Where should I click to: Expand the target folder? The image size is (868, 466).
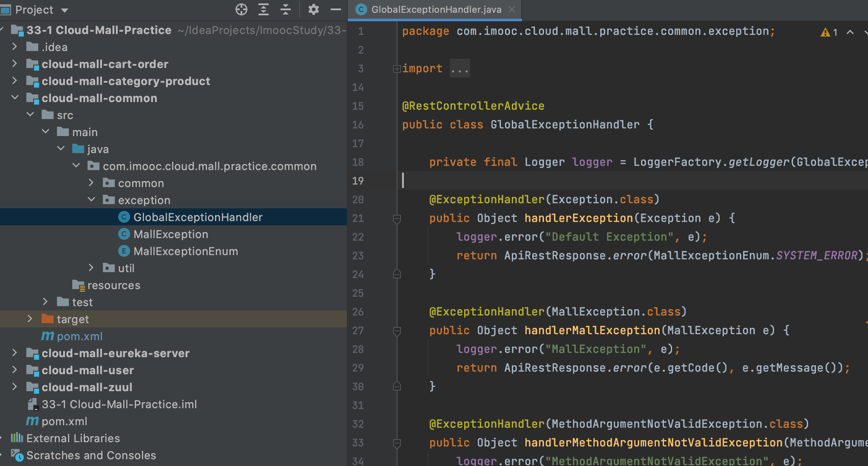[x=30, y=319]
